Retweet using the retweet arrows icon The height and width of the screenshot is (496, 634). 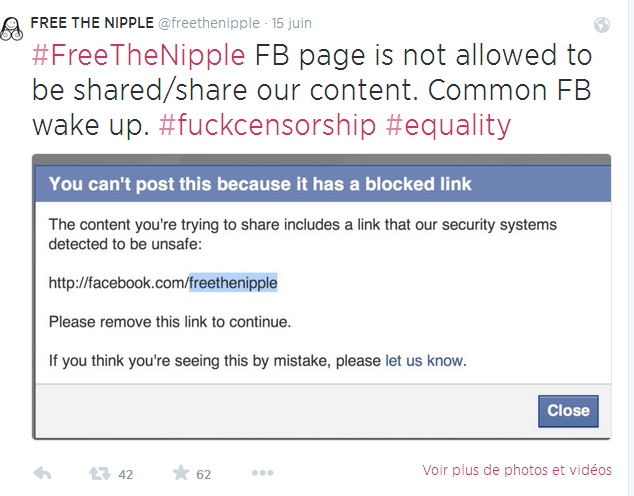click(x=99, y=473)
